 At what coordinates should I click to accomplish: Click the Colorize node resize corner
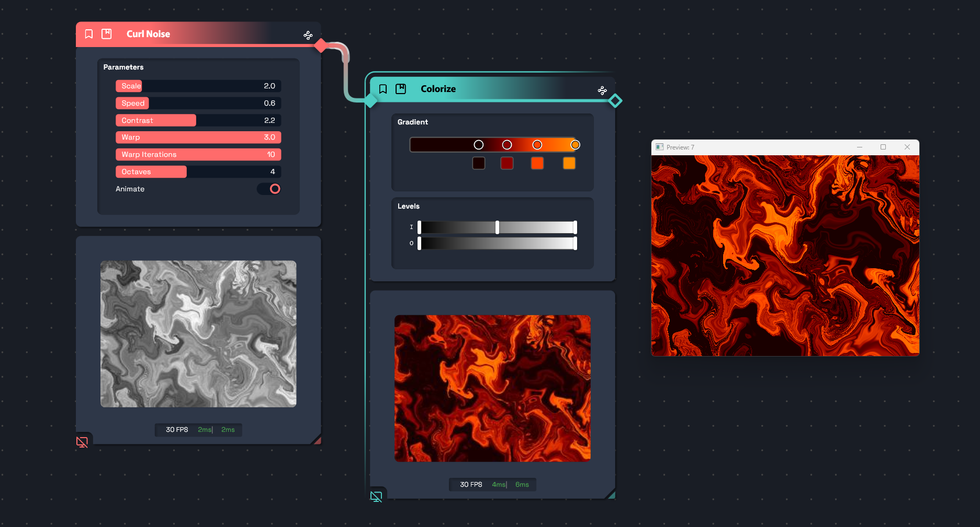[x=611, y=494]
